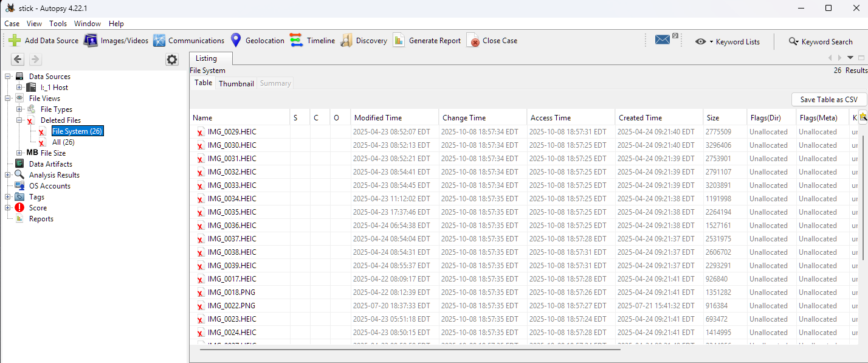
Task: Click the Analysis Results magnifier icon
Action: (19, 175)
